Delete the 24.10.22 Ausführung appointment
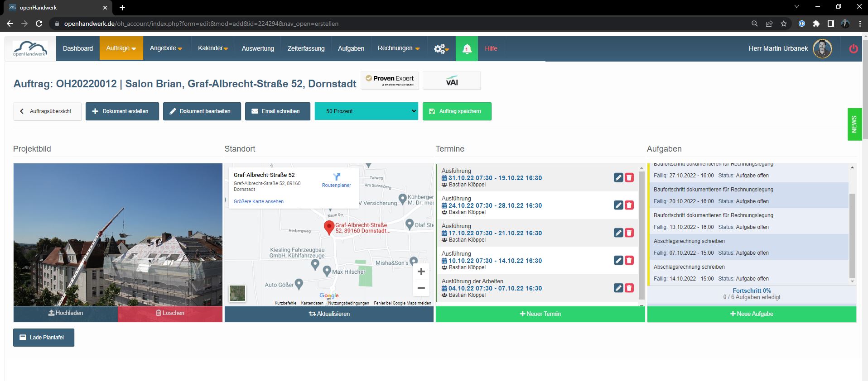The image size is (868, 381). 629,205
